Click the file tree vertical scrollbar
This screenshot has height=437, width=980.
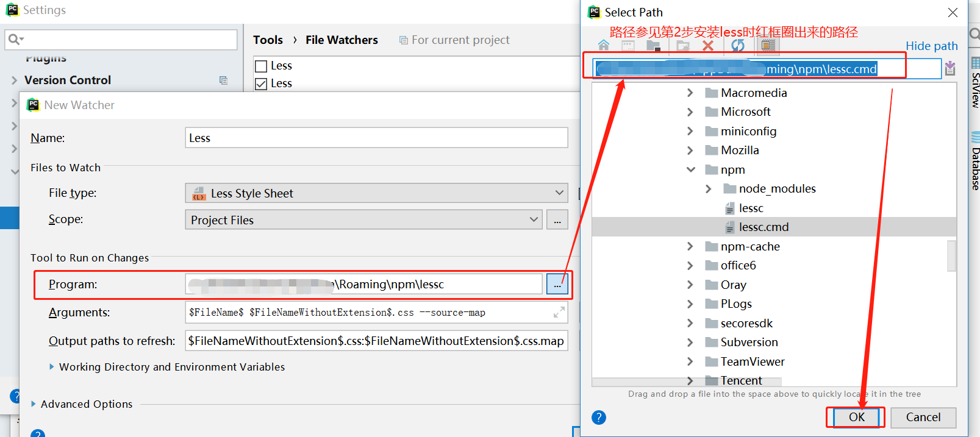951,255
